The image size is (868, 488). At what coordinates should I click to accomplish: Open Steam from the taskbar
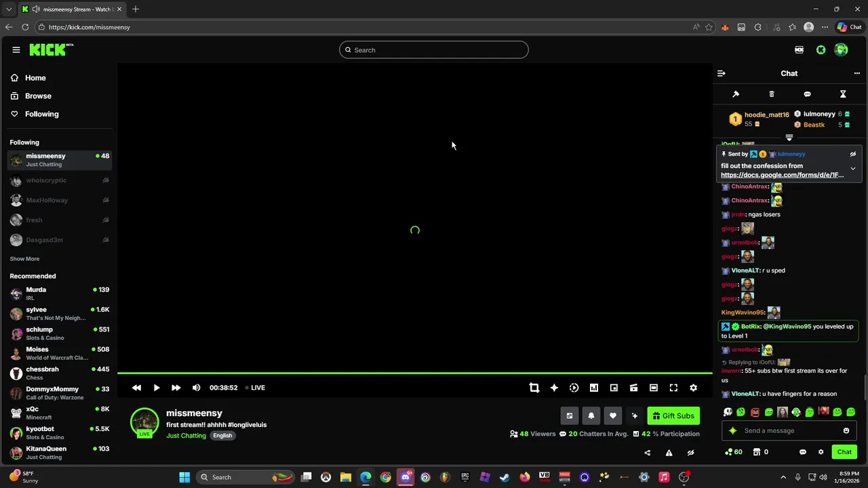(505, 477)
